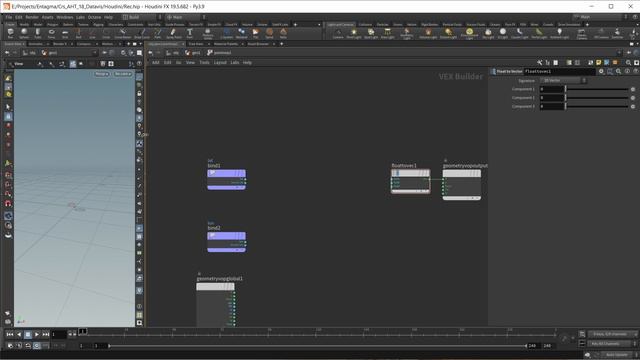The image size is (640, 360).
Task: Toggle the viewport lock camera icon
Action: [139, 93]
